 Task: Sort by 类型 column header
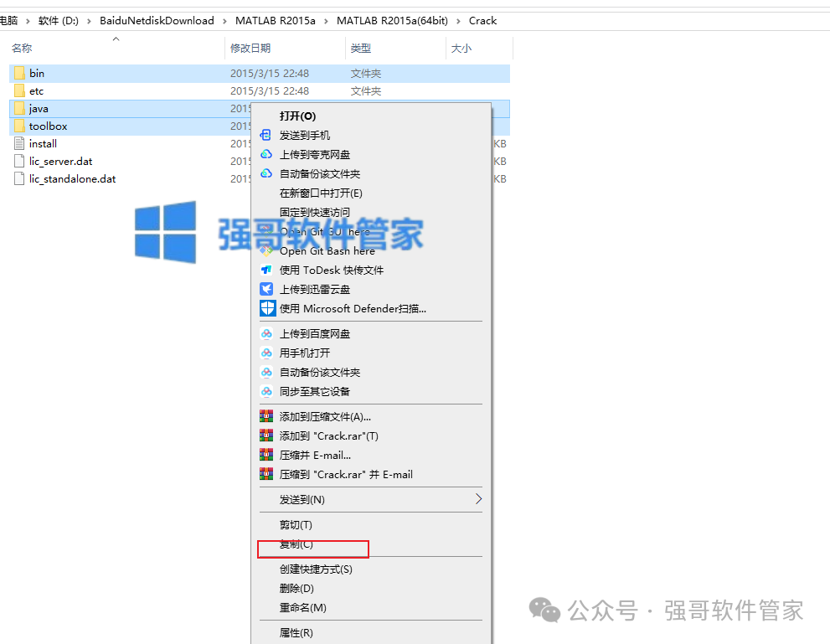[360, 49]
